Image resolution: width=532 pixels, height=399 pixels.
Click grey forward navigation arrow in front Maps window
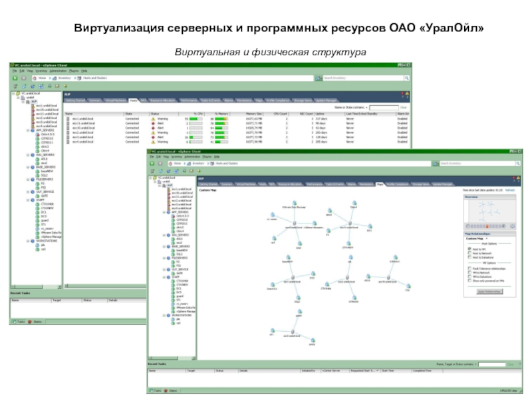coord(162,164)
